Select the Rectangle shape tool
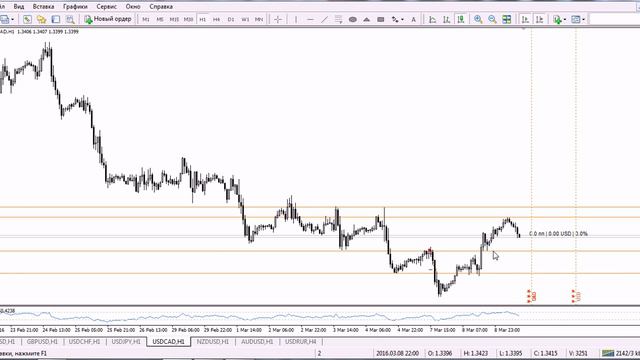 pos(381,19)
